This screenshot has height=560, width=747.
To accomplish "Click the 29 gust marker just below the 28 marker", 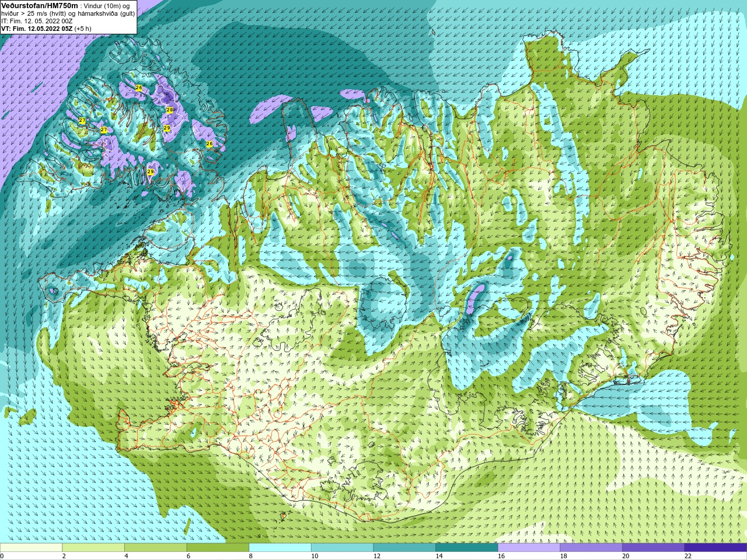I will pos(166,128).
